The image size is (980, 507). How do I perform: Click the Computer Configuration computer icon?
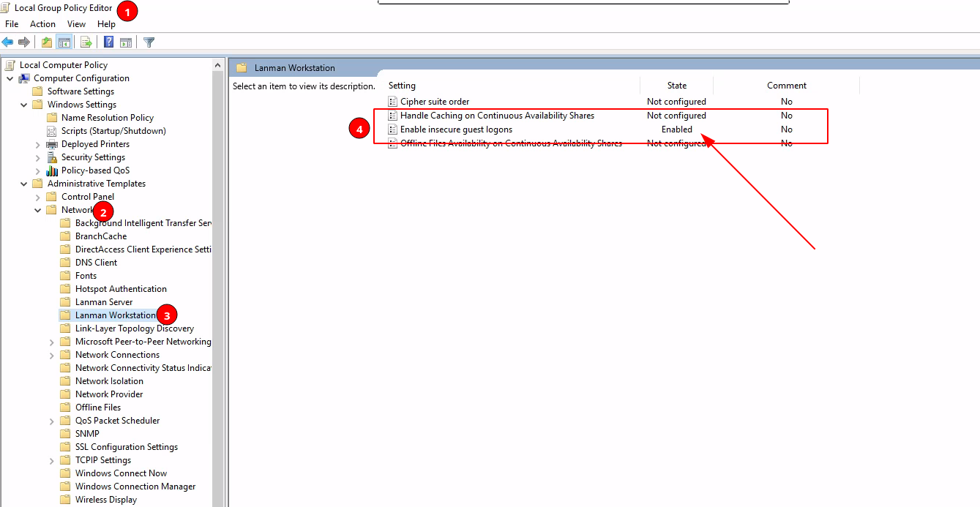24,78
